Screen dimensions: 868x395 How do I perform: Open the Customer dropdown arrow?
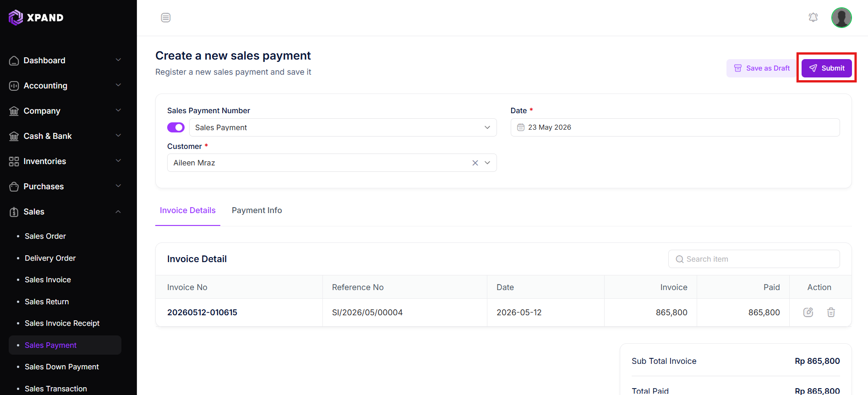pyautogui.click(x=487, y=163)
